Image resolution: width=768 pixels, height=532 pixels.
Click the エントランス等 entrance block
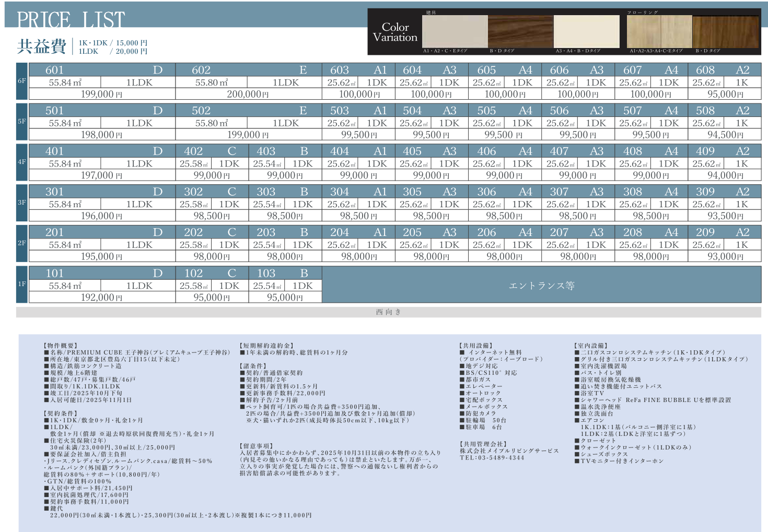coord(541,286)
